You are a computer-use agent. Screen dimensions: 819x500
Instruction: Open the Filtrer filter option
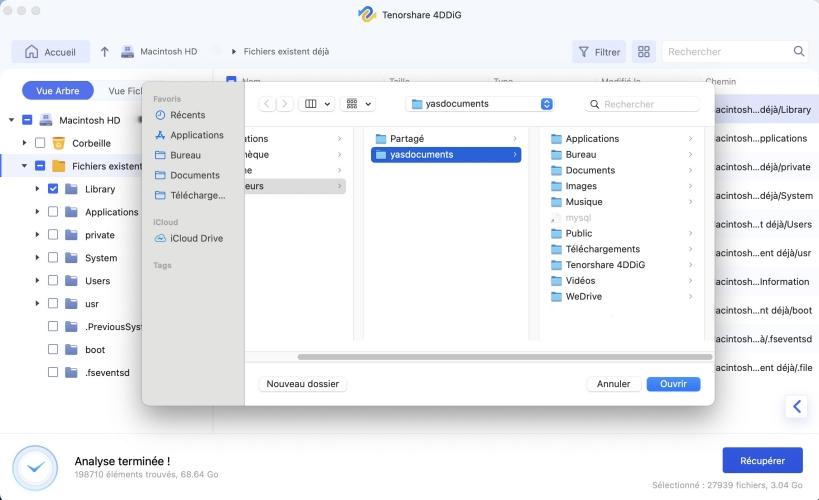point(599,52)
